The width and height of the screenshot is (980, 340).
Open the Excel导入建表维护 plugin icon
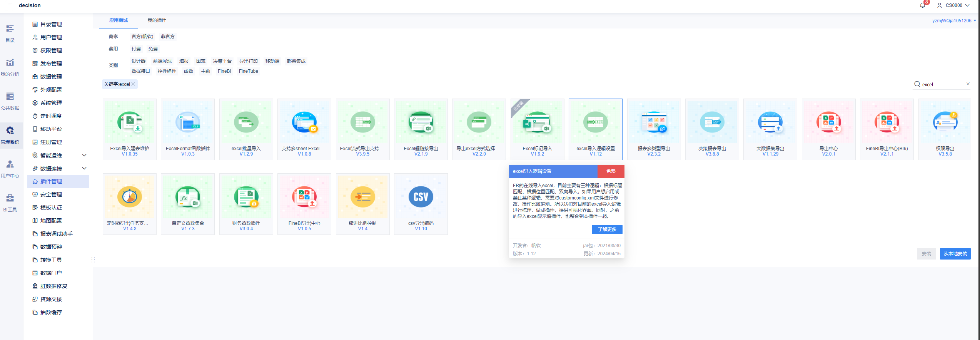[130, 122]
